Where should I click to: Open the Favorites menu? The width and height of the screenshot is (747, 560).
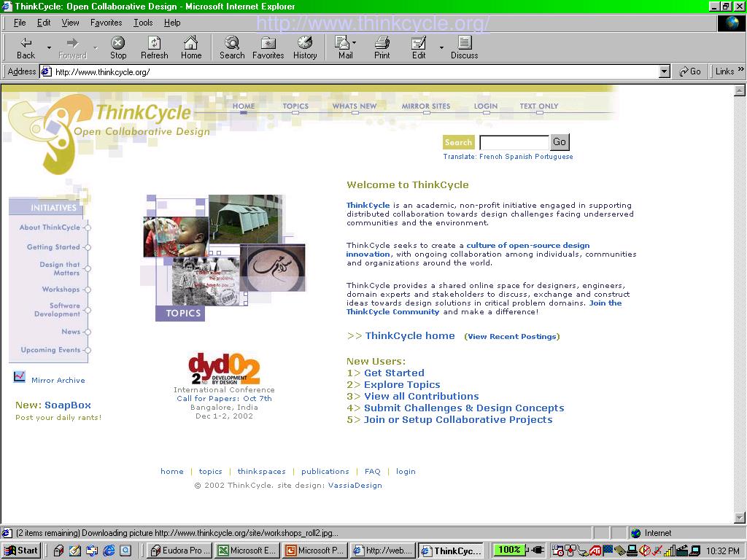point(107,23)
